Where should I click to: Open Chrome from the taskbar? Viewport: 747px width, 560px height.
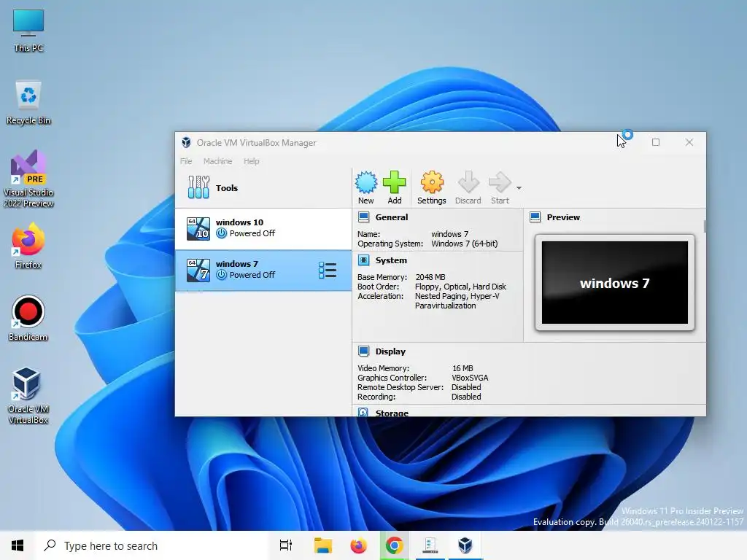point(394,545)
